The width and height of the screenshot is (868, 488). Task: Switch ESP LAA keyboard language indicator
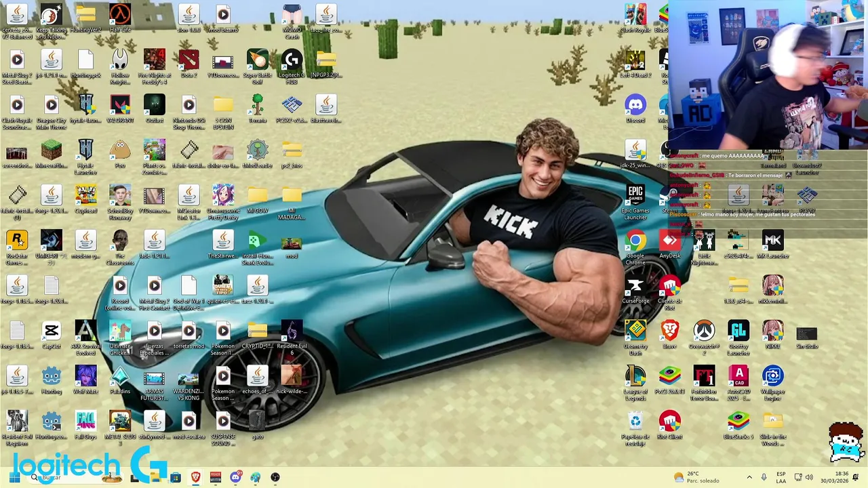(x=781, y=477)
